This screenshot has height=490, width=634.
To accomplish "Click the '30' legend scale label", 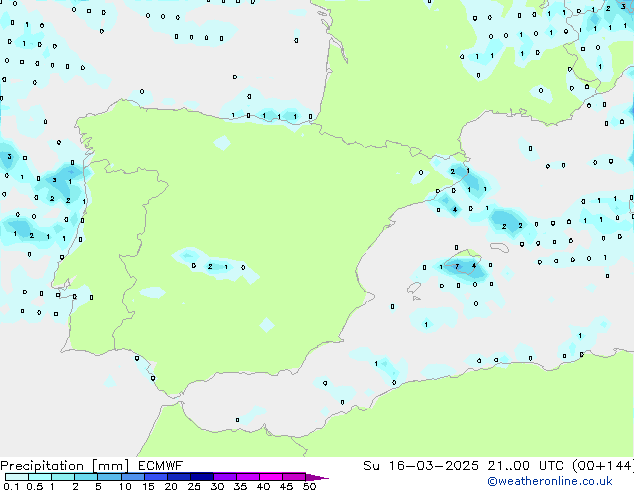I will (217, 486).
